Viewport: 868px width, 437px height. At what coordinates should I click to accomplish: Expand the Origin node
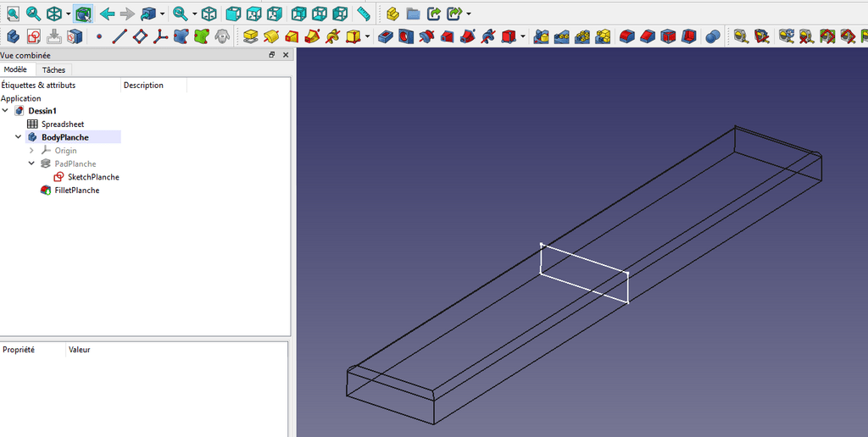31,151
